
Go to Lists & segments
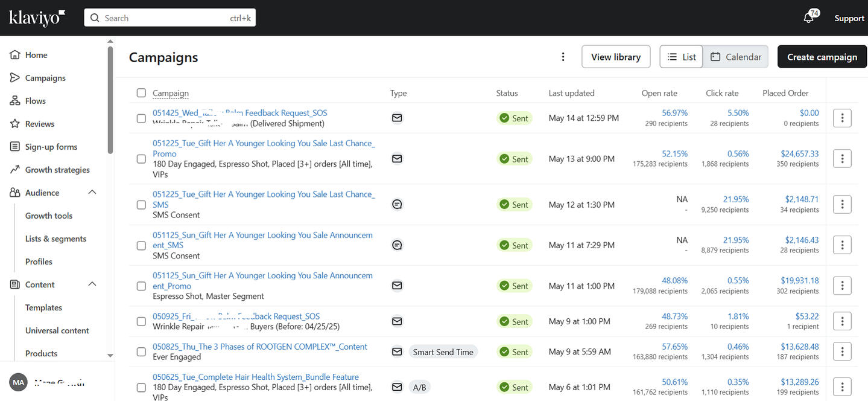(x=55, y=239)
